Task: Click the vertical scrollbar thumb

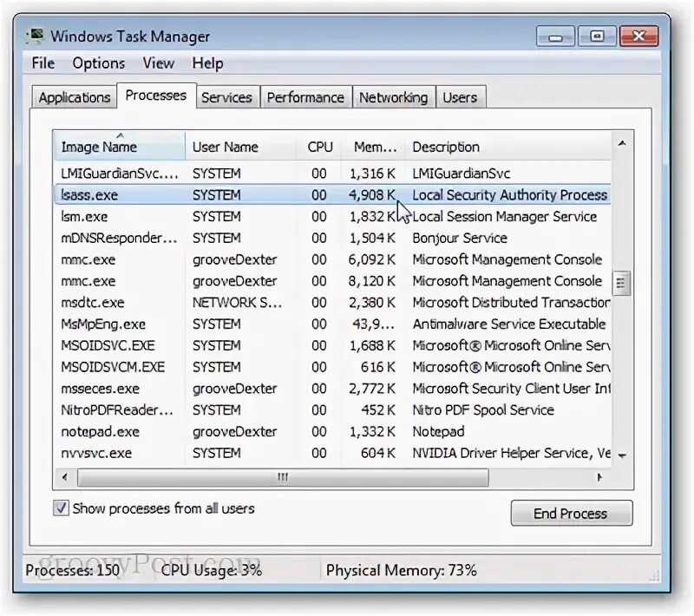Action: (x=621, y=283)
